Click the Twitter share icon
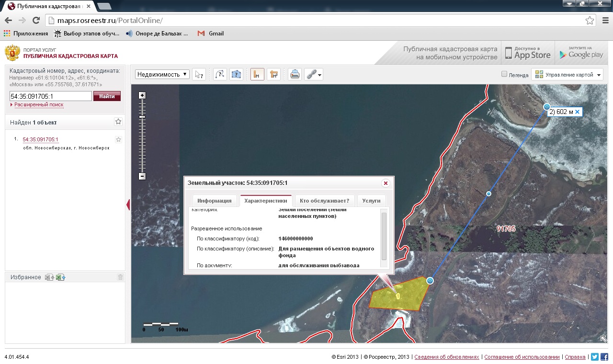This screenshot has width=613, height=364. pos(595,357)
